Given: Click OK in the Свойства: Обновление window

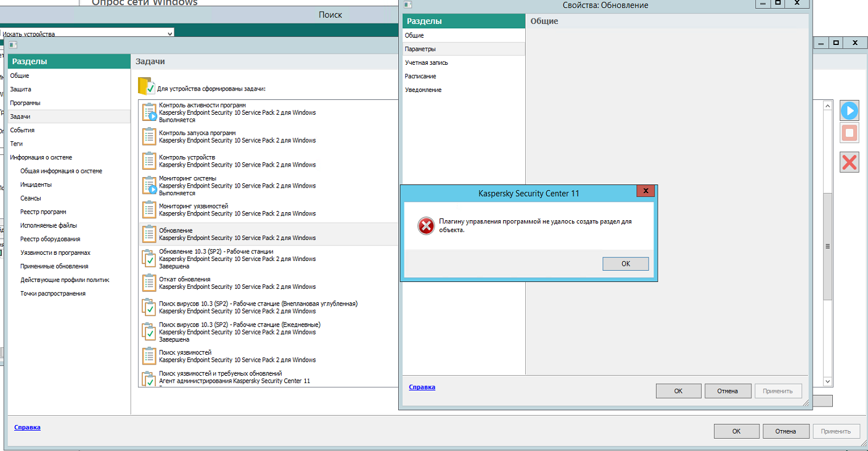Looking at the screenshot, I should tap(678, 391).
